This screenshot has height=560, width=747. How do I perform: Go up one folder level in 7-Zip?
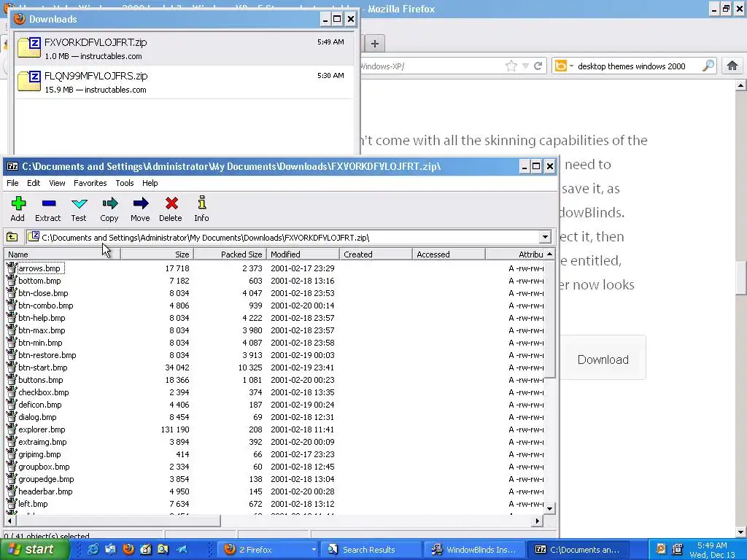12,237
